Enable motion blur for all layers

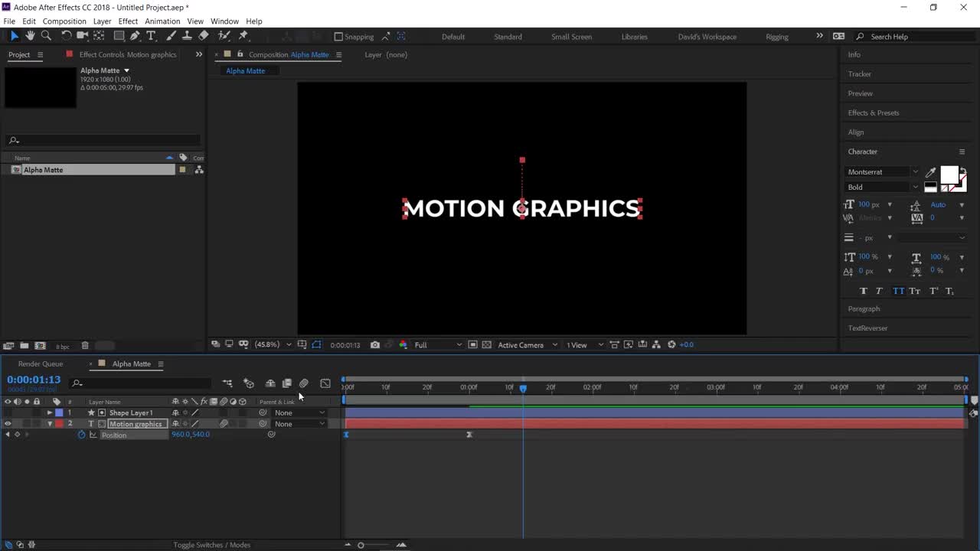coord(304,383)
